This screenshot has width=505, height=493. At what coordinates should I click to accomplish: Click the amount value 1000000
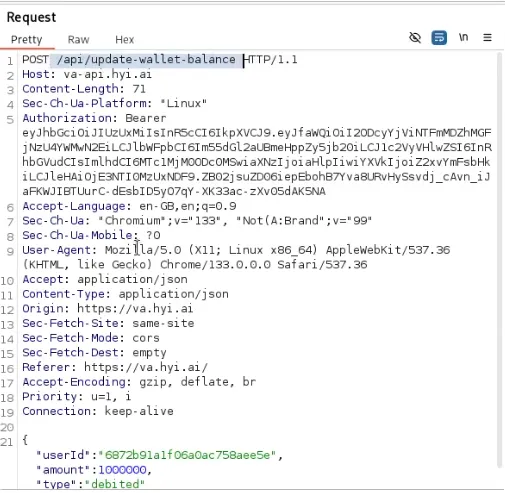(122, 470)
